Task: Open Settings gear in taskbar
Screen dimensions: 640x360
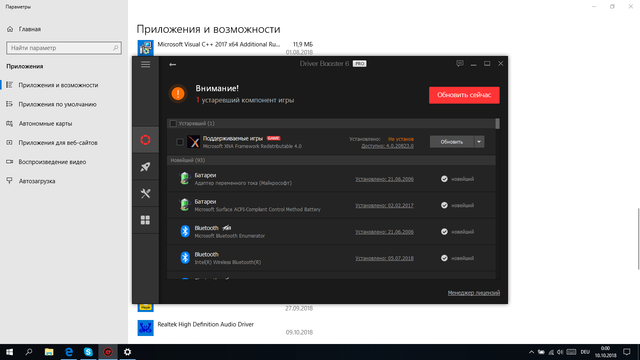Action: pos(127,352)
